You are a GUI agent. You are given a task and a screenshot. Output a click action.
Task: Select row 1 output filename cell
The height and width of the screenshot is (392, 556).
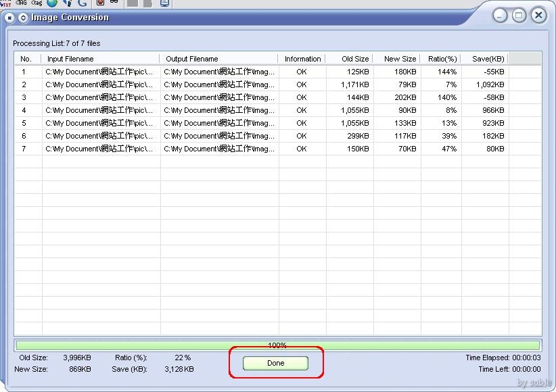tap(218, 72)
